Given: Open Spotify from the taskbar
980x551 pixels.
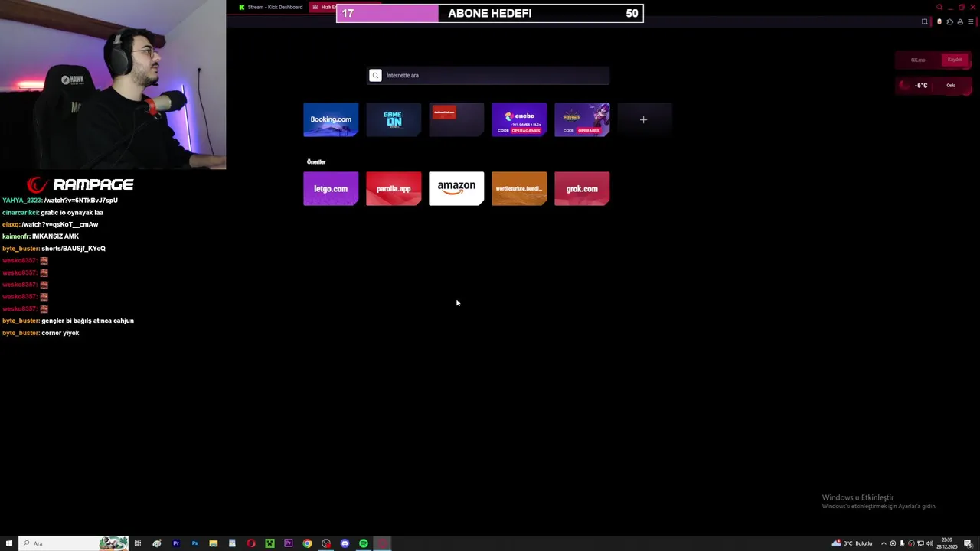Looking at the screenshot, I should point(364,543).
